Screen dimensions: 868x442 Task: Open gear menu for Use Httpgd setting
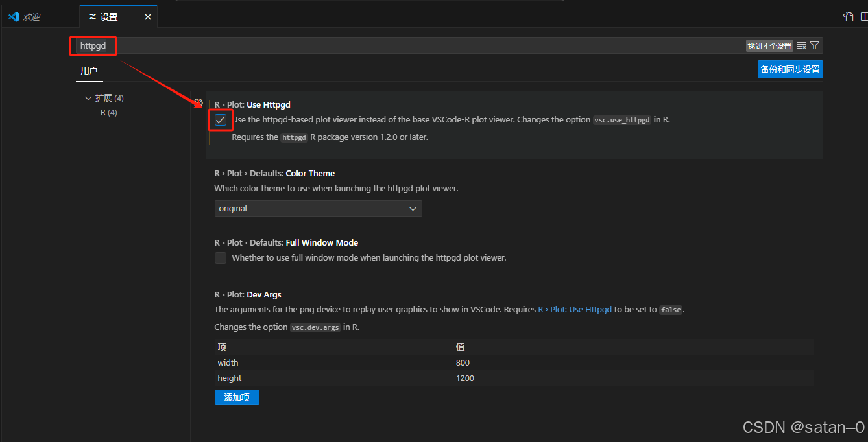199,103
